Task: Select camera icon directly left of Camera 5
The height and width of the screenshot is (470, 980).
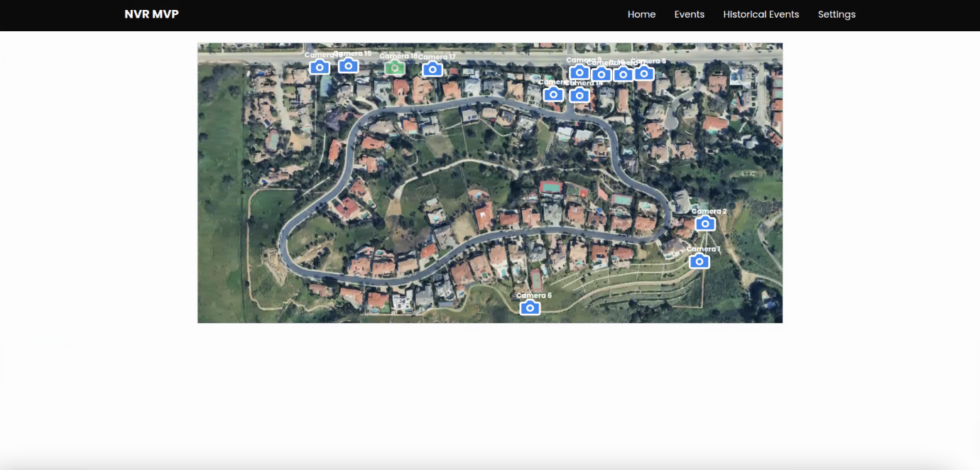Action: 623,73
